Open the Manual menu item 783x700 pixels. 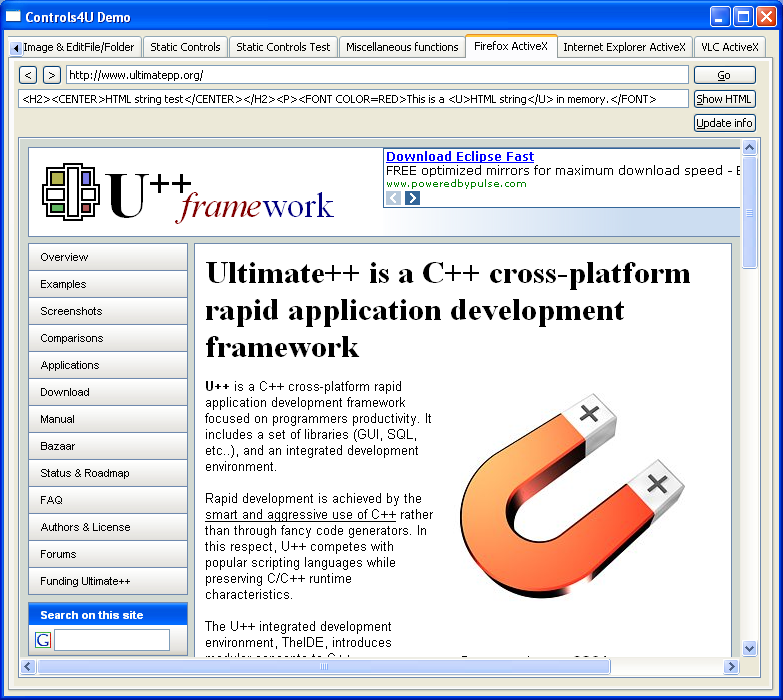click(x=108, y=419)
